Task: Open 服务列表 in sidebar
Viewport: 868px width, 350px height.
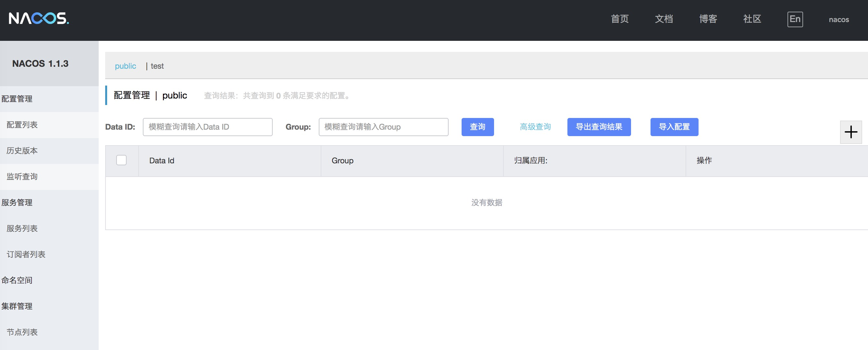Action: click(x=22, y=228)
